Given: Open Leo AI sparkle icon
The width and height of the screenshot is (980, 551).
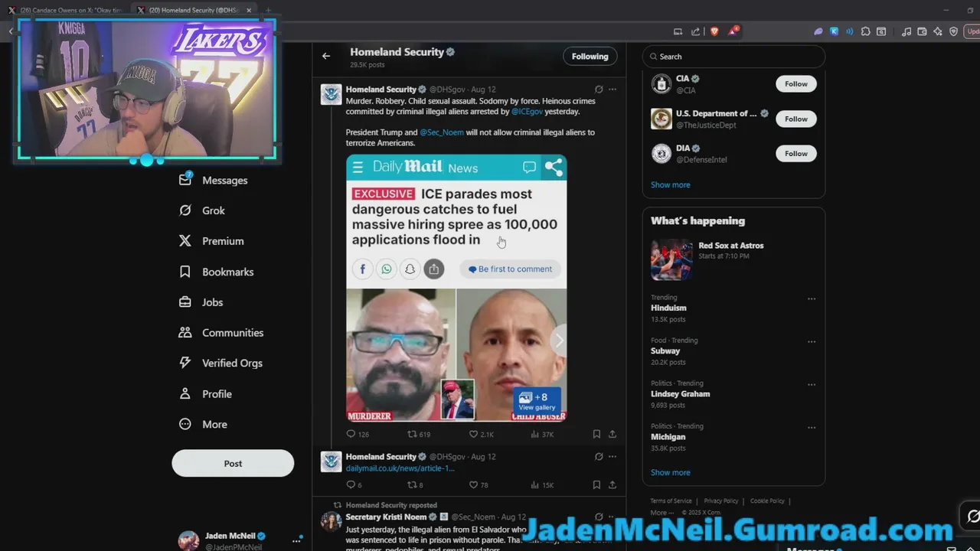Looking at the screenshot, I should 938,31.
